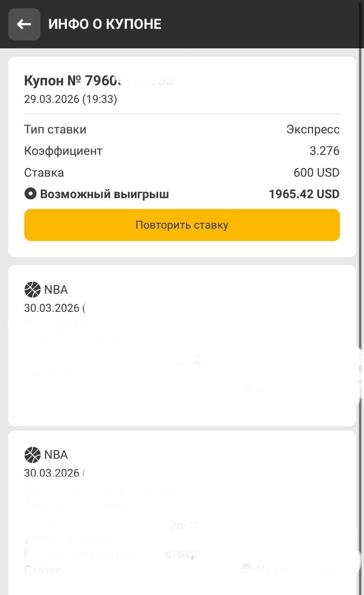Click the Возможный выигрыш label text
Viewport: 364px width, 595px height.
[104, 194]
